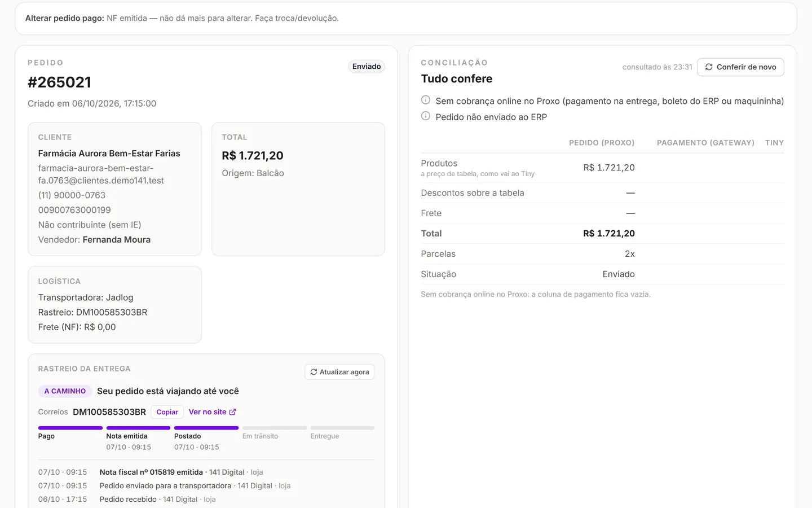This screenshot has width=812, height=508.
Task: Click 'Entregue' step label
Action: 325,436
